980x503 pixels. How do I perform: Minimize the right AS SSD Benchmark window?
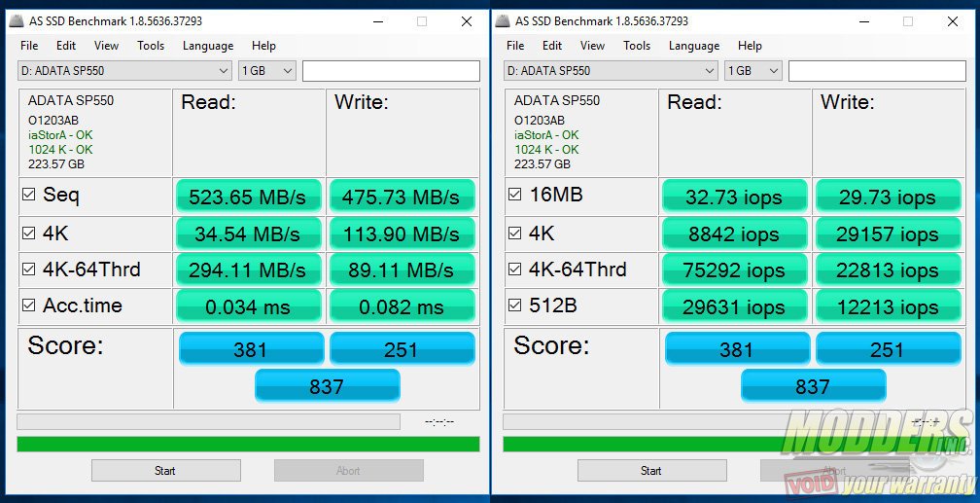point(864,21)
